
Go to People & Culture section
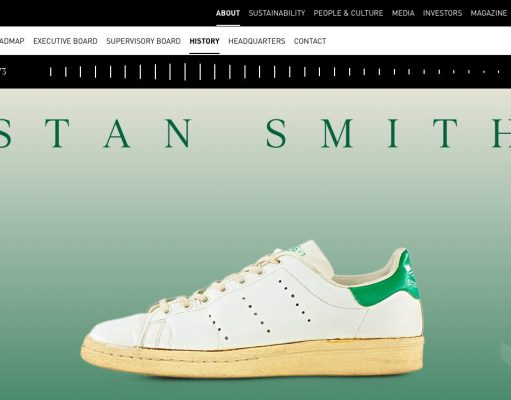pos(348,13)
